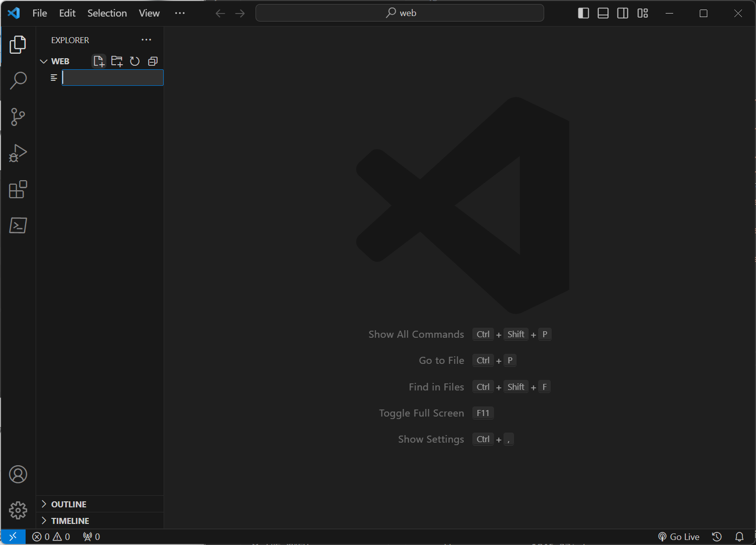Open the Manage gear icon
Image resolution: width=756 pixels, height=545 pixels.
click(x=18, y=510)
